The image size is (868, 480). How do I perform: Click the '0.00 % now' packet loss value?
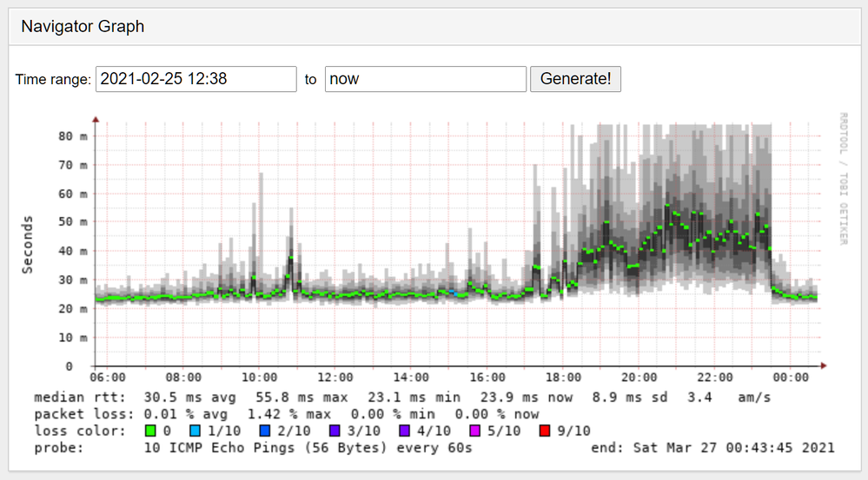pyautogui.click(x=496, y=414)
